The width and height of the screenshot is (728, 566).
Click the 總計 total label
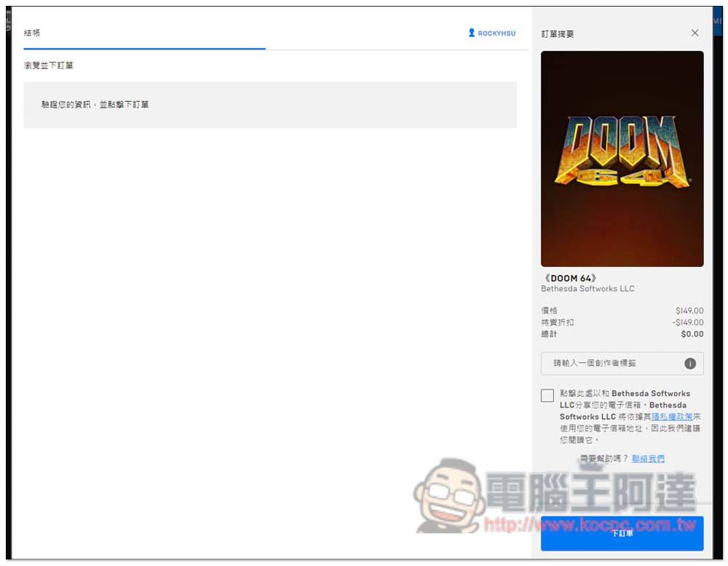point(549,334)
